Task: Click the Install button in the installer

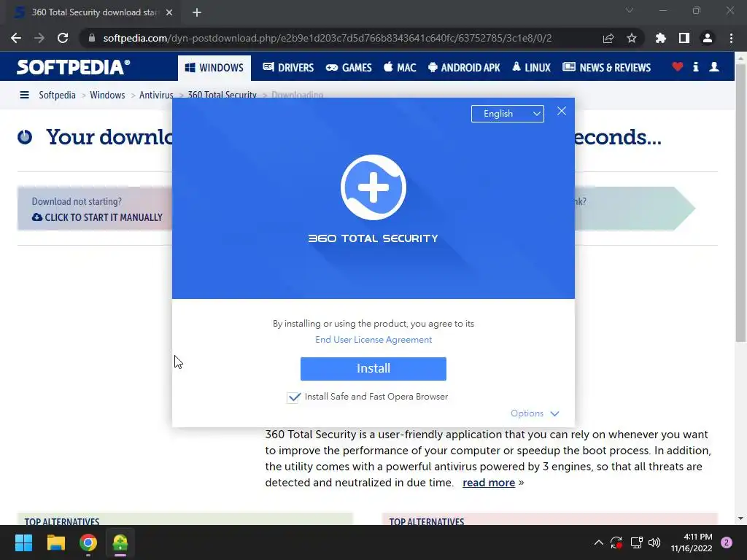Action: pos(373,368)
